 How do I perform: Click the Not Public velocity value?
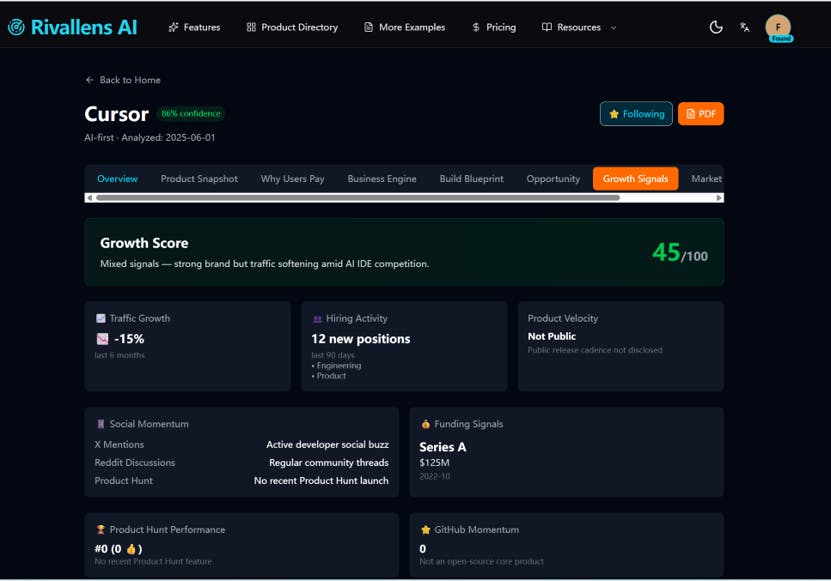pyautogui.click(x=552, y=337)
